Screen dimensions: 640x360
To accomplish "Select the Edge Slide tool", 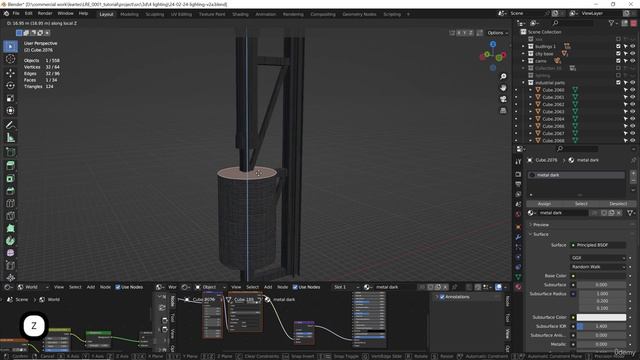I will tap(11, 265).
